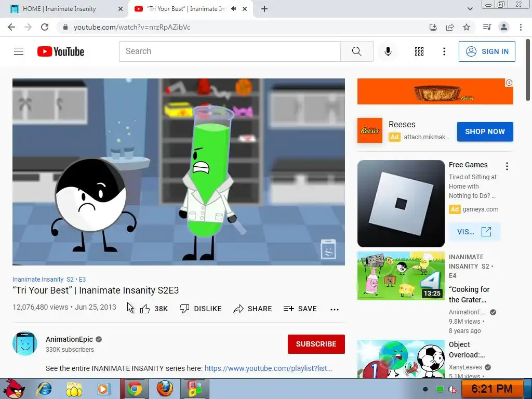
Task: Click the muted volume tray icon
Action: coord(452,389)
